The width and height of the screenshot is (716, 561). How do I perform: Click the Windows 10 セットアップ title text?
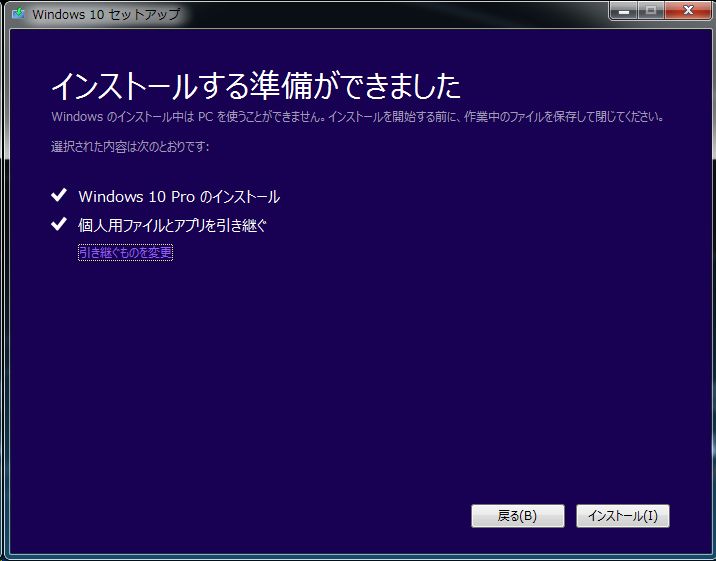(x=106, y=15)
